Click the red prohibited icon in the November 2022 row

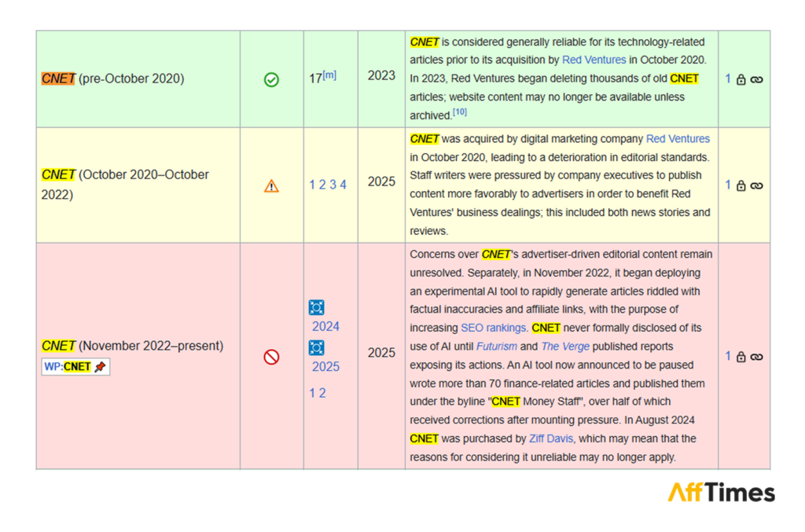click(x=271, y=357)
